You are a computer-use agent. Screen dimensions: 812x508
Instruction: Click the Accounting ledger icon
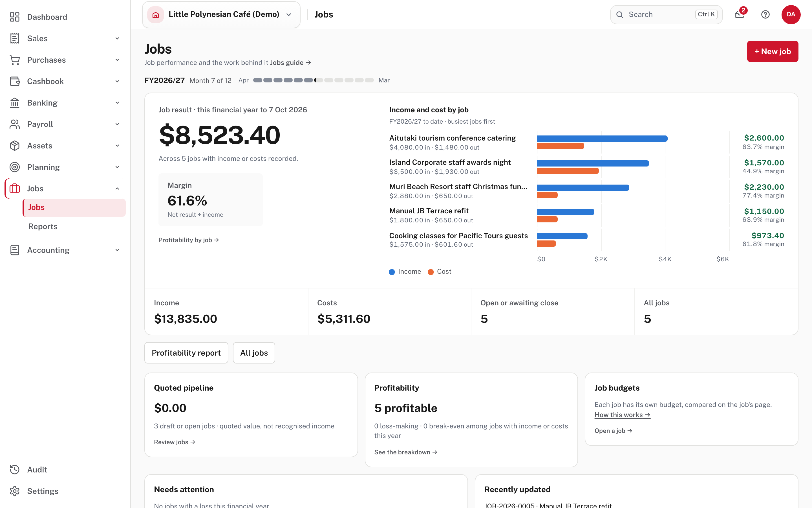tap(14, 250)
